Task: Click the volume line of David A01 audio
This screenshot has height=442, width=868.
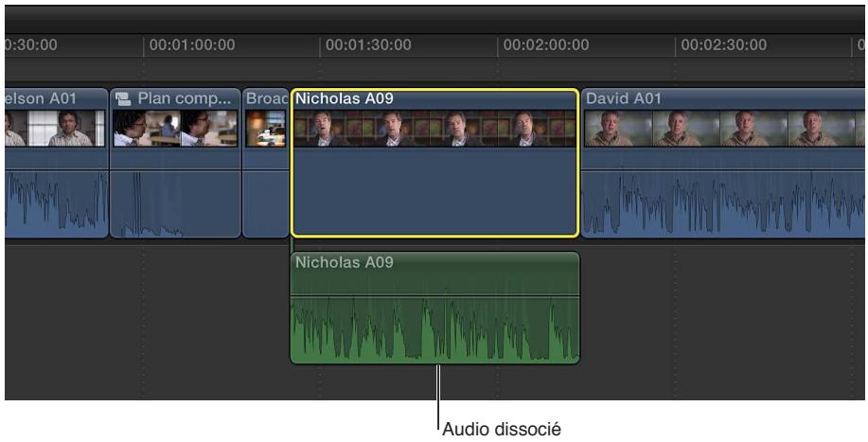Action: 723,169
